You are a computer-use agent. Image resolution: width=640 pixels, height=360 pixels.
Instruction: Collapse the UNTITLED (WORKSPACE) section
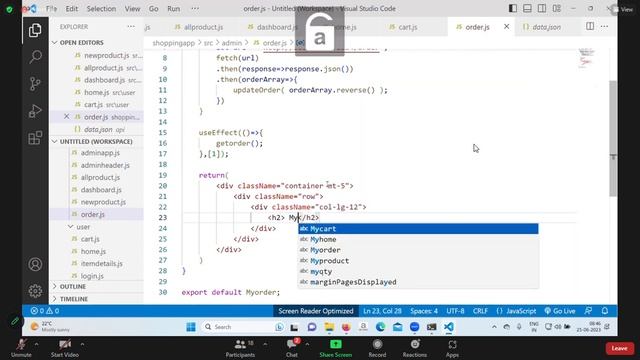(x=96, y=142)
